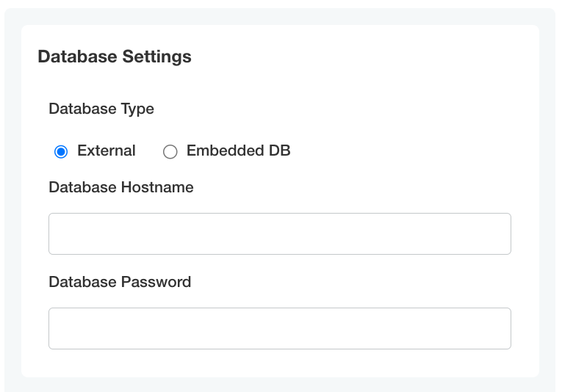Choose External as the database type
Image resolution: width=562 pixels, height=392 pixels.
click(61, 152)
